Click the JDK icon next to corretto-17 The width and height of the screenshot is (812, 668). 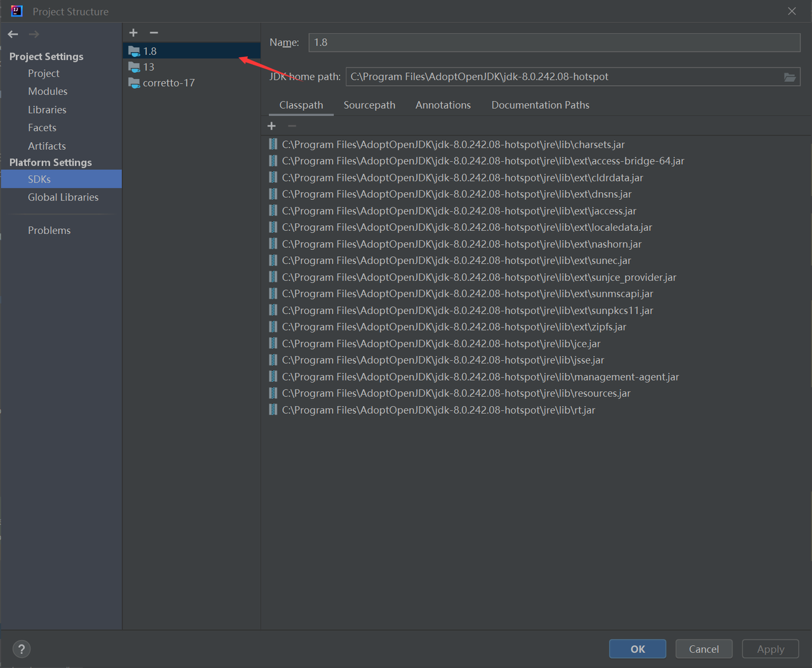tap(134, 82)
